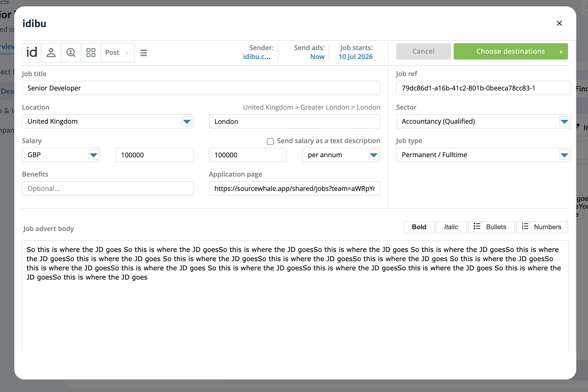
Task: Click inside the Job advert body text area
Action: [296, 296]
